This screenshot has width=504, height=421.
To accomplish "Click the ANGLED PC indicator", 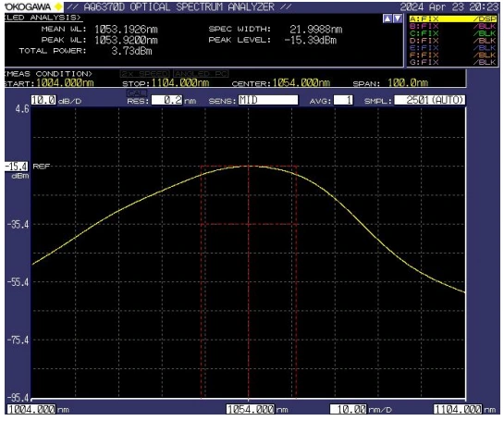I will pos(201,74).
